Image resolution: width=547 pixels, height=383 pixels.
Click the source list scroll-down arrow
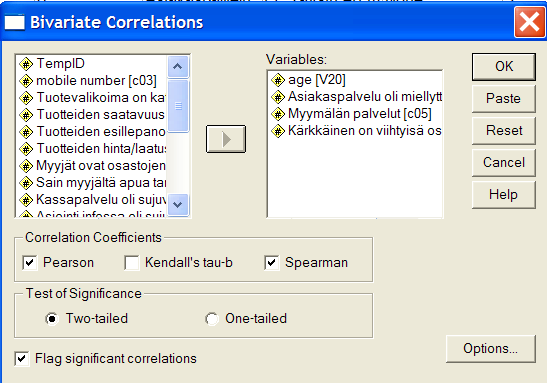(178, 205)
